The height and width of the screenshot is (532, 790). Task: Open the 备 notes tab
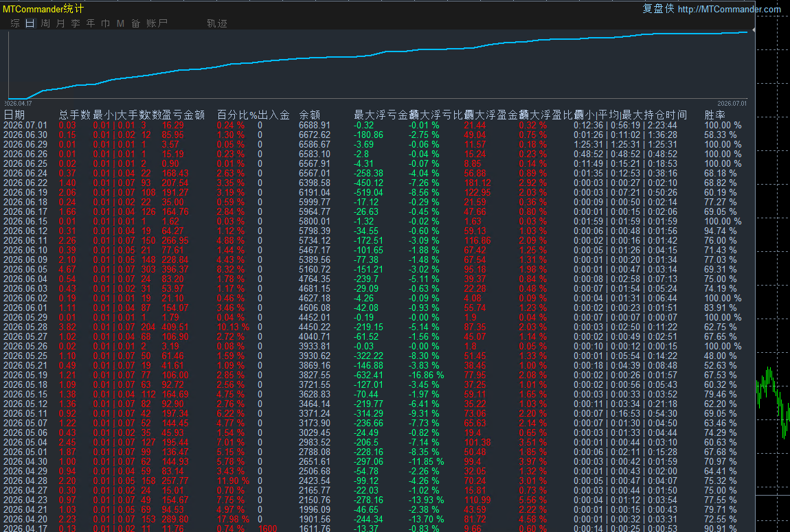point(135,23)
